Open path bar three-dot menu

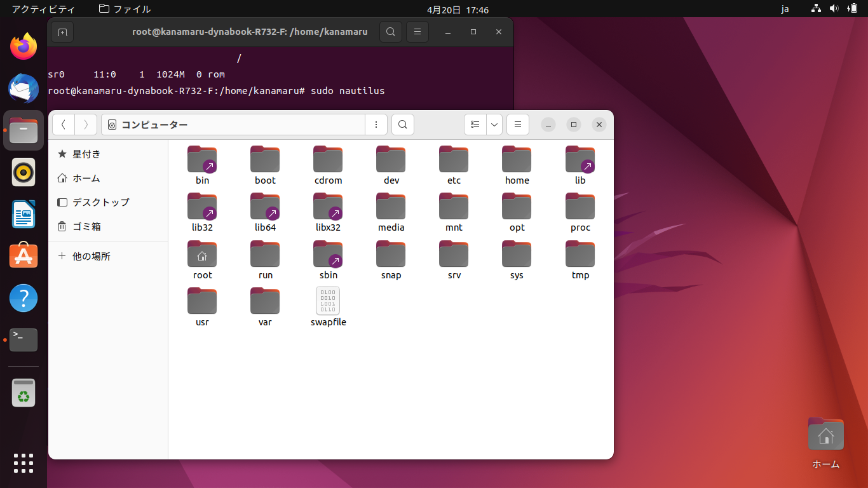(x=376, y=125)
